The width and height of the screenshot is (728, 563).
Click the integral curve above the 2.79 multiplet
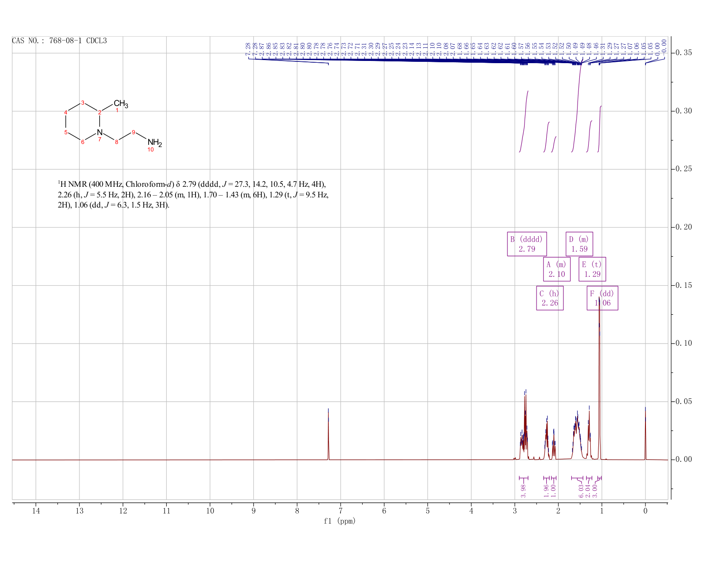(524, 121)
